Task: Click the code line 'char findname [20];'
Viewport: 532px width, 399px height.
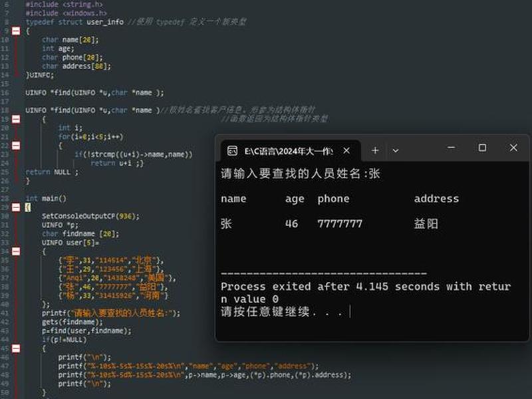Action: tap(80, 234)
